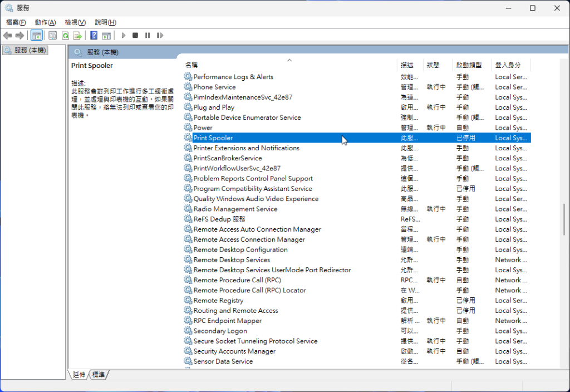Start the service with play button
The image size is (570, 392).
pyautogui.click(x=124, y=36)
